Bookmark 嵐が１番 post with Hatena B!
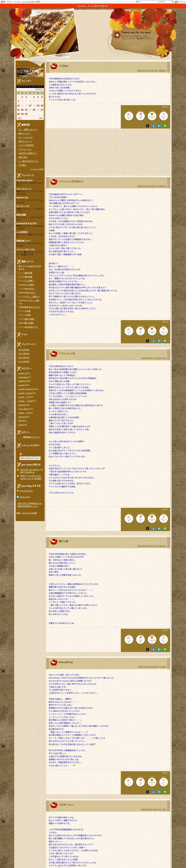This screenshot has height=868, width=186. (x=159, y=649)
